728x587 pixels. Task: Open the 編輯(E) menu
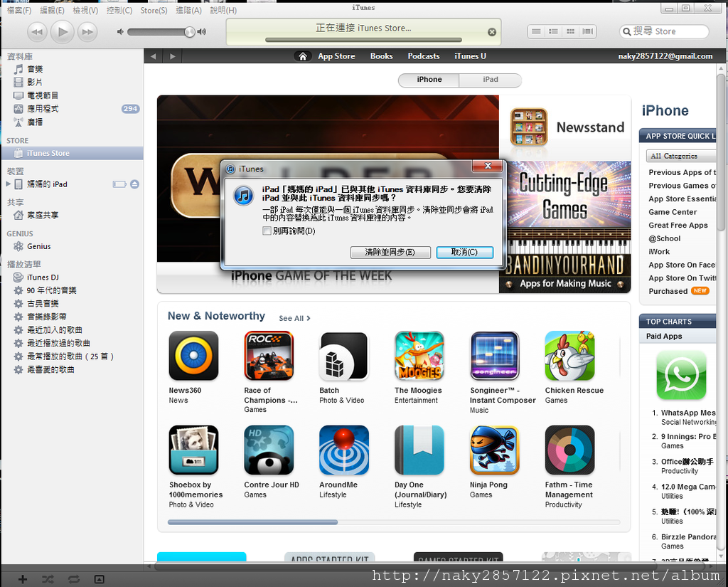[52, 10]
